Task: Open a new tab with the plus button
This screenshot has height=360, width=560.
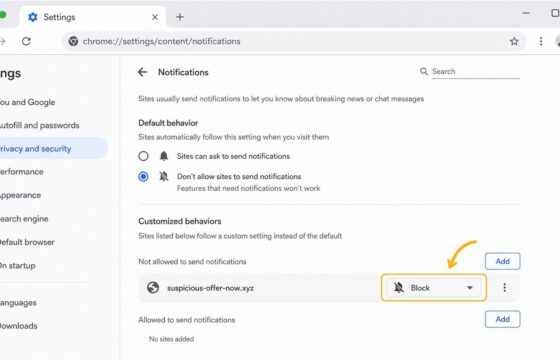Action: pos(180,17)
